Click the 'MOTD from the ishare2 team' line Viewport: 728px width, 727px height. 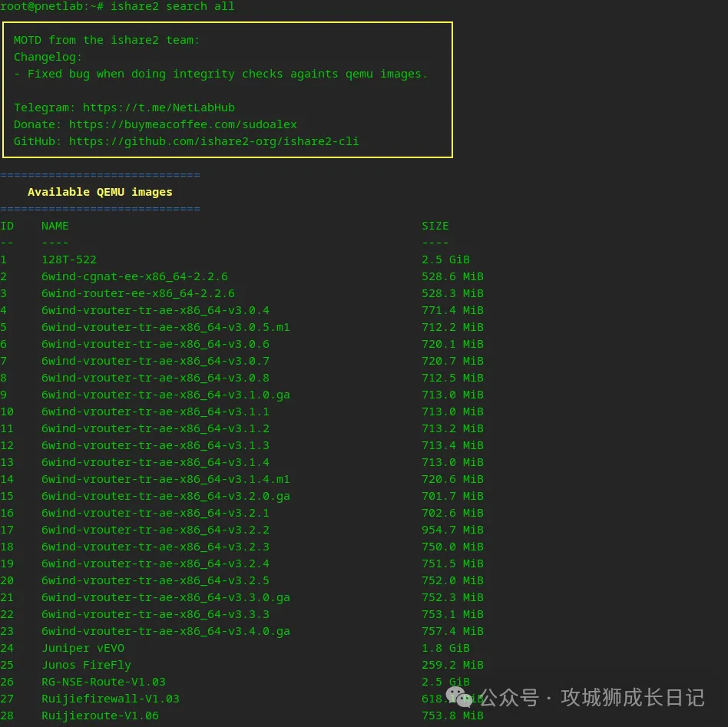(x=107, y=40)
